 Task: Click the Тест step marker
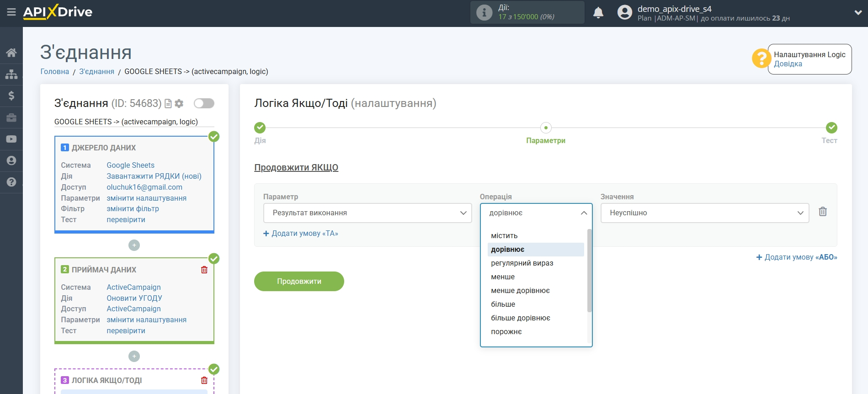tap(831, 128)
